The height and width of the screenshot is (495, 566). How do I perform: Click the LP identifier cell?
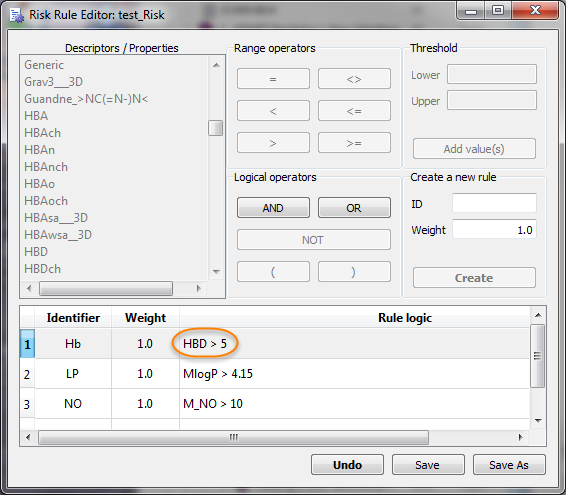pyautogui.click(x=73, y=374)
